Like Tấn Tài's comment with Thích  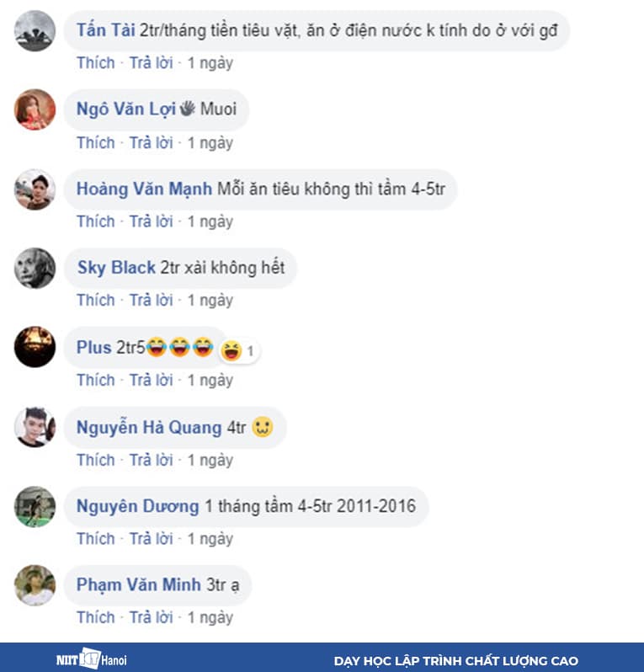pos(96,63)
